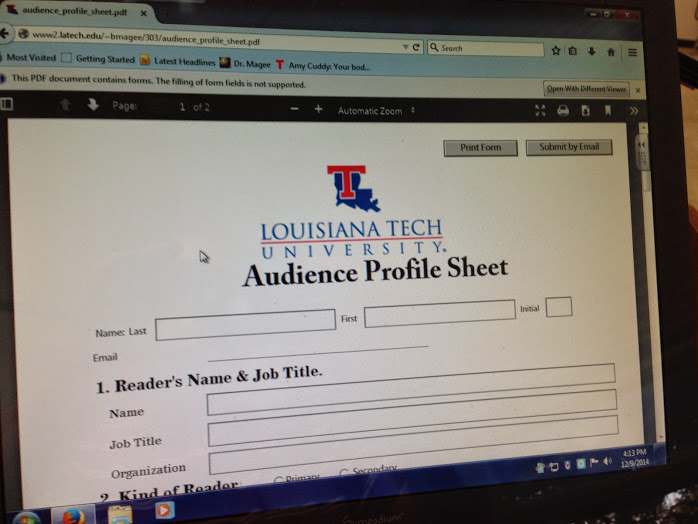Go back with the browser back arrow
The image size is (698, 524).
coord(4,33)
